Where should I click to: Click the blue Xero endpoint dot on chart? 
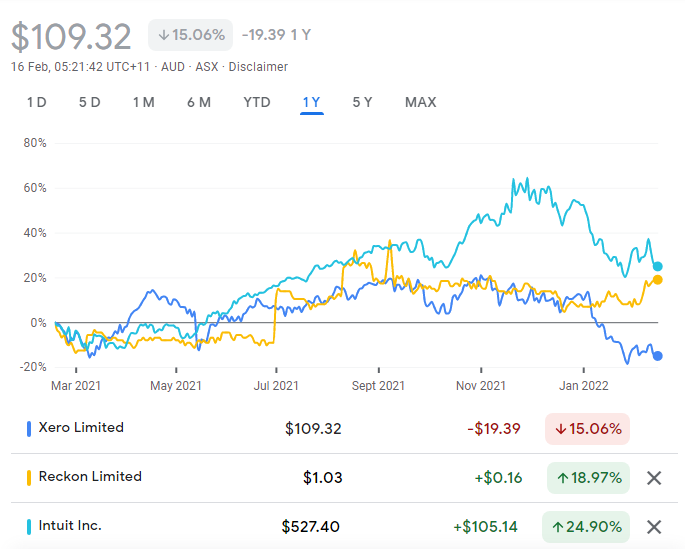pos(657,356)
